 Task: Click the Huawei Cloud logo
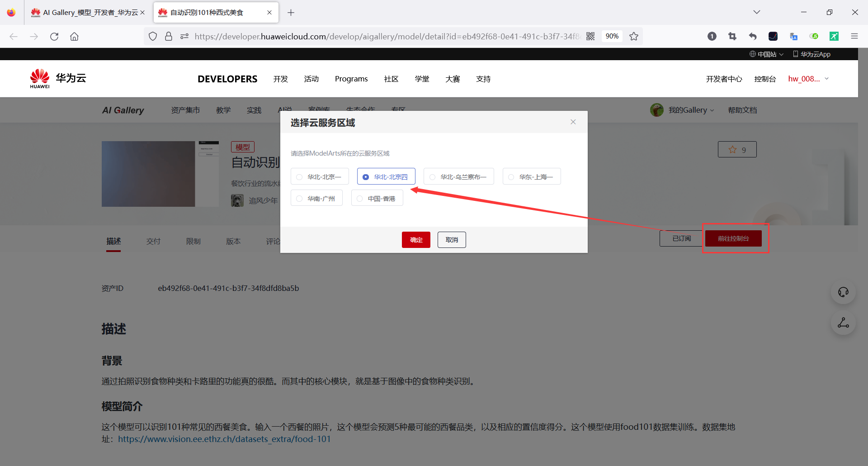click(x=57, y=78)
